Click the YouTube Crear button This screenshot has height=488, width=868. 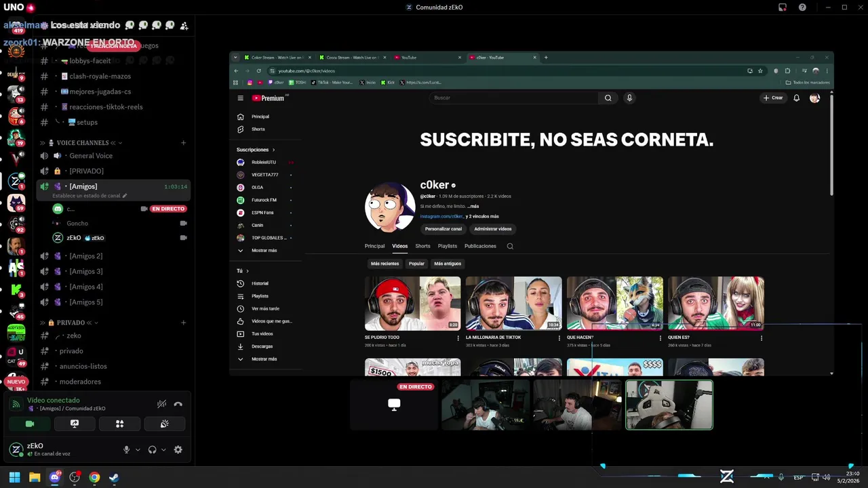coord(773,98)
